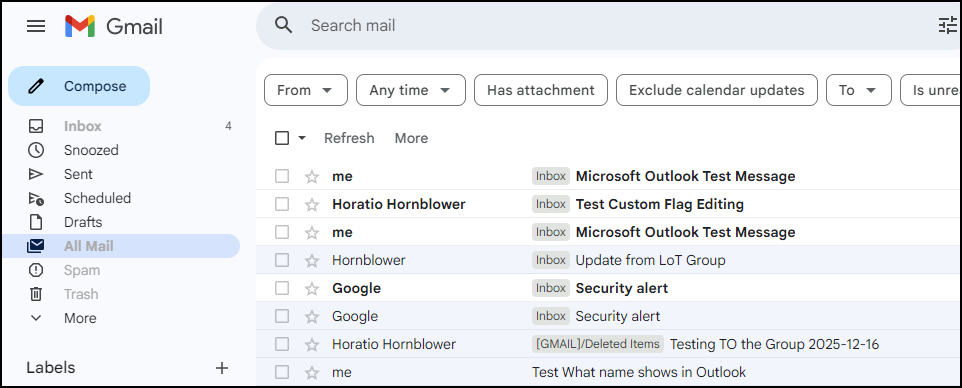Click the Snoozed clock icon
This screenshot has height=388, width=962.
[x=36, y=150]
